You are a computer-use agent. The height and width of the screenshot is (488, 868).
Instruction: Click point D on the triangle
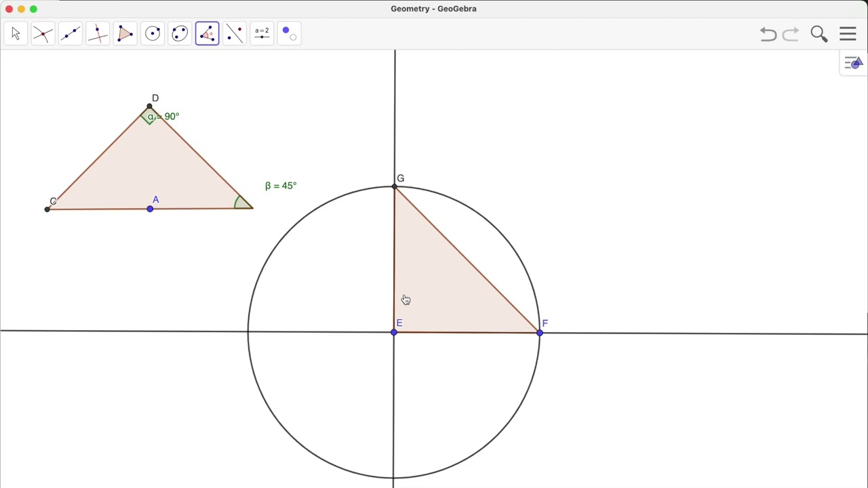pos(150,106)
